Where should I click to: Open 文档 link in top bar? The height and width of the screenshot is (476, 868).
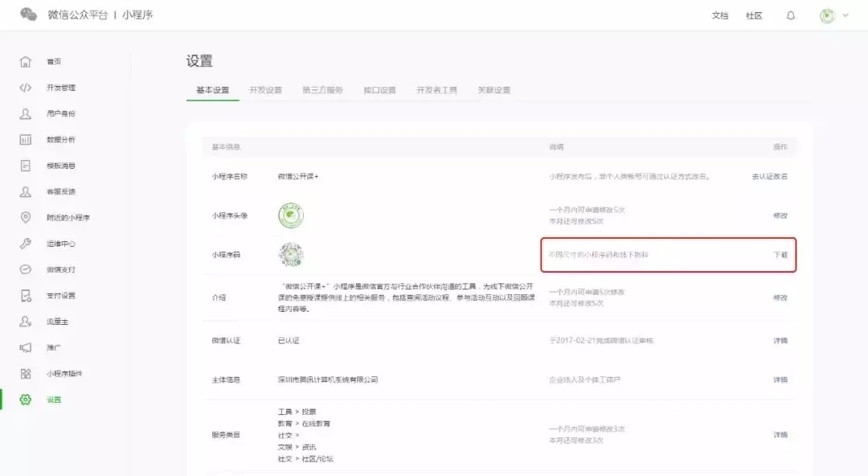720,15
